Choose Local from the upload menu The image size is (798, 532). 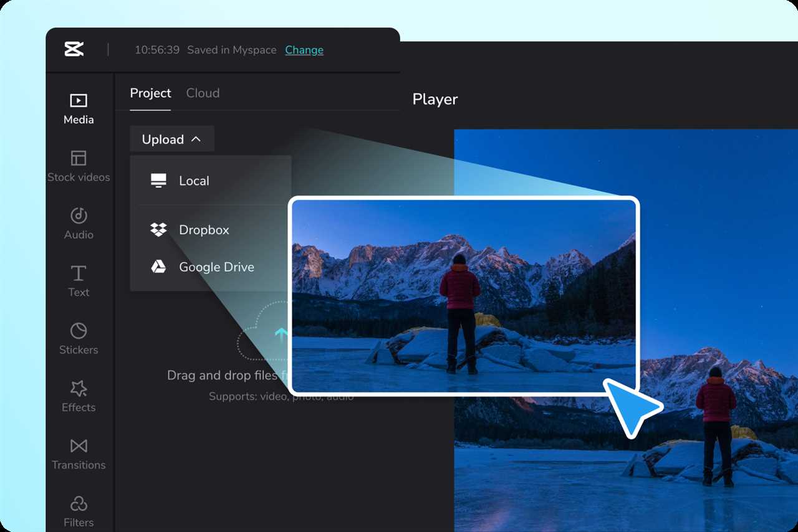click(x=194, y=181)
